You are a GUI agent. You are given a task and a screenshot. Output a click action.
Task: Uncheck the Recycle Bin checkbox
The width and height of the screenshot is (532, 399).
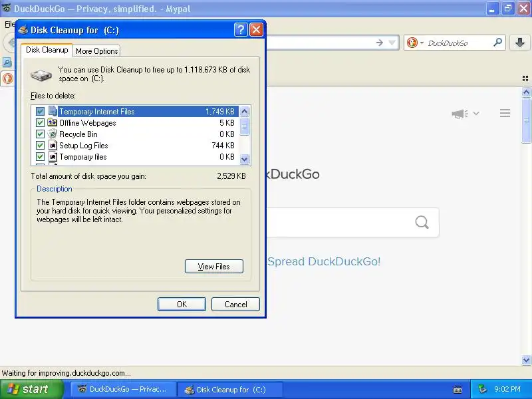40,134
